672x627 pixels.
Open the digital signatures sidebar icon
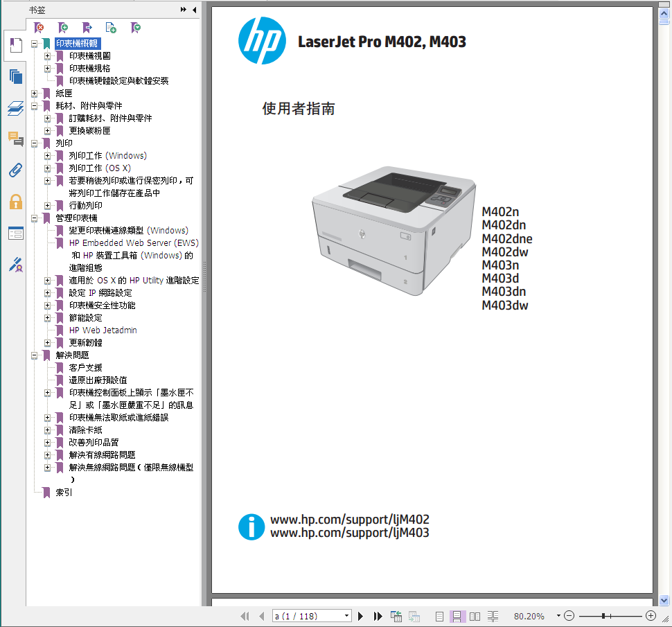tap(16, 265)
